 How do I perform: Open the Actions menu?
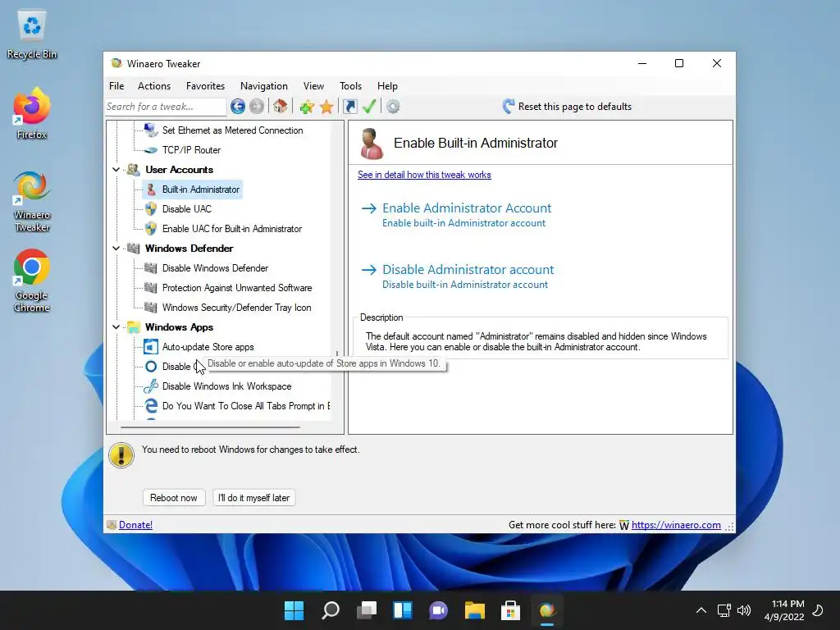pos(153,85)
